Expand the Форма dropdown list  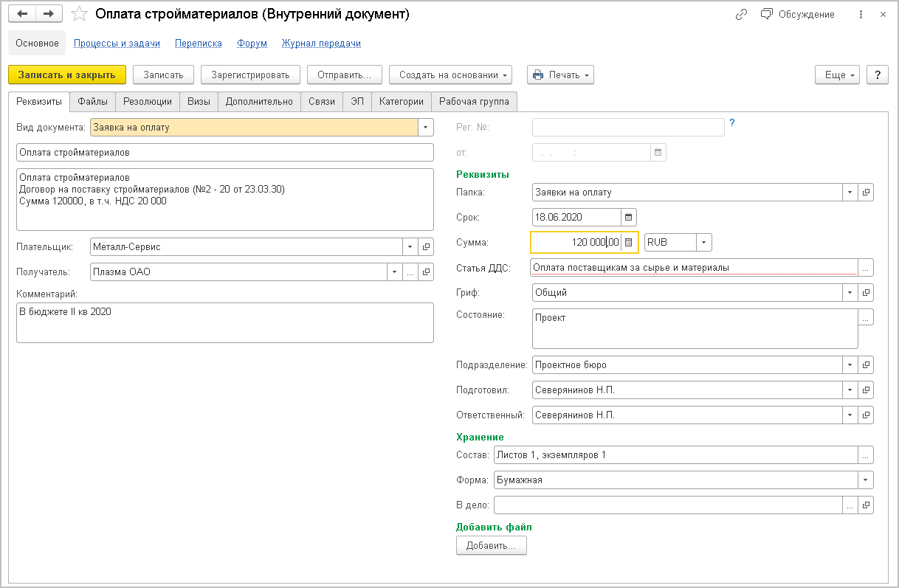[866, 480]
